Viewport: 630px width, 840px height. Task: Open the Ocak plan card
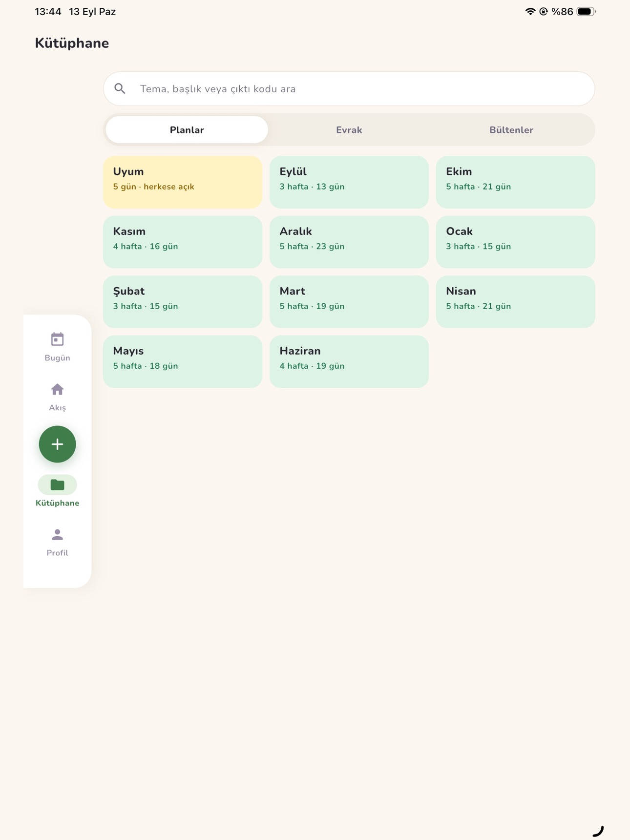pyautogui.click(x=515, y=242)
